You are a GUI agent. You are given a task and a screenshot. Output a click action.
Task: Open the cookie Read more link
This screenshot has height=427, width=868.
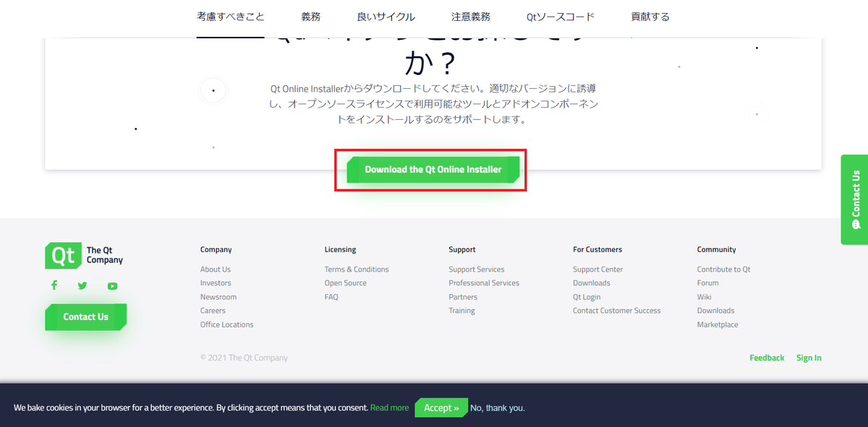(389, 408)
